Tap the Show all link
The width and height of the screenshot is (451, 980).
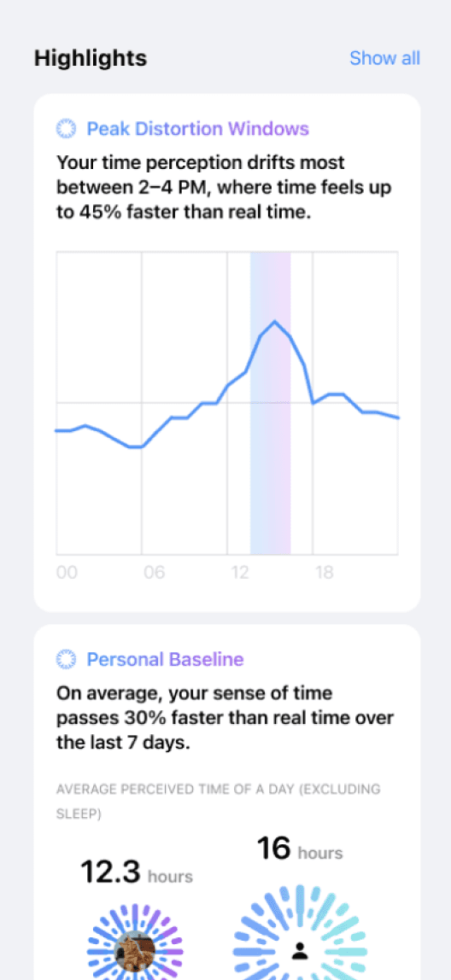click(x=384, y=58)
